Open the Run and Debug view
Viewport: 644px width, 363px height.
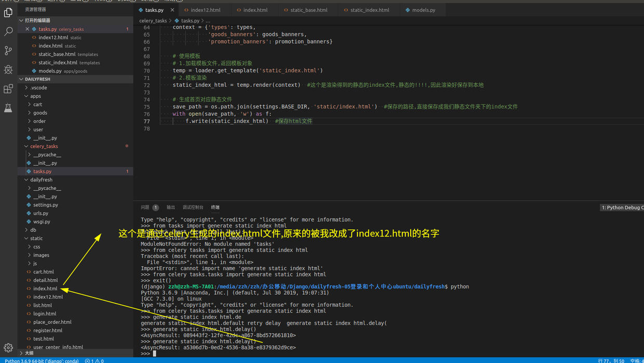8,70
